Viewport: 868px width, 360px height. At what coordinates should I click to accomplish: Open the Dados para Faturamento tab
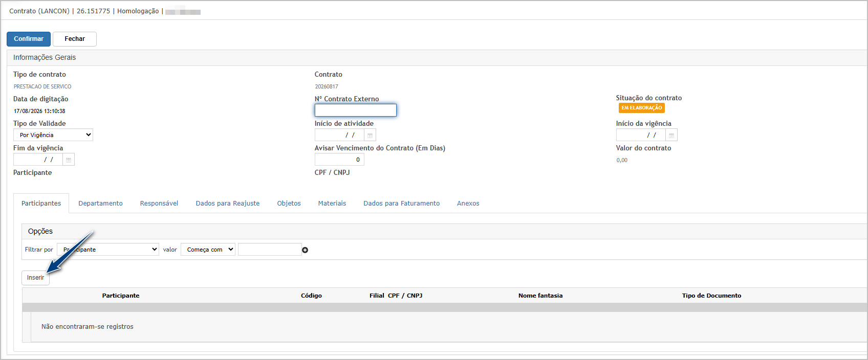(402, 204)
